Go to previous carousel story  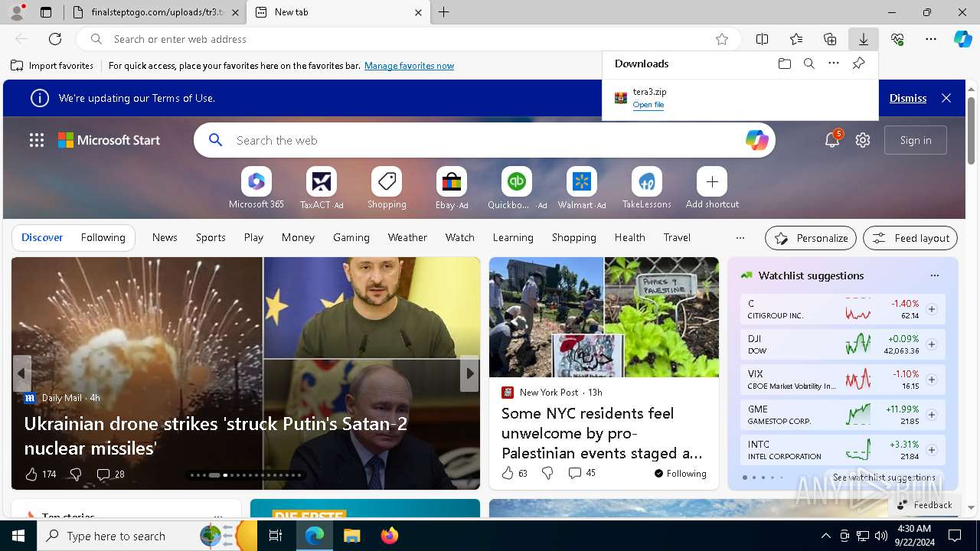click(21, 373)
